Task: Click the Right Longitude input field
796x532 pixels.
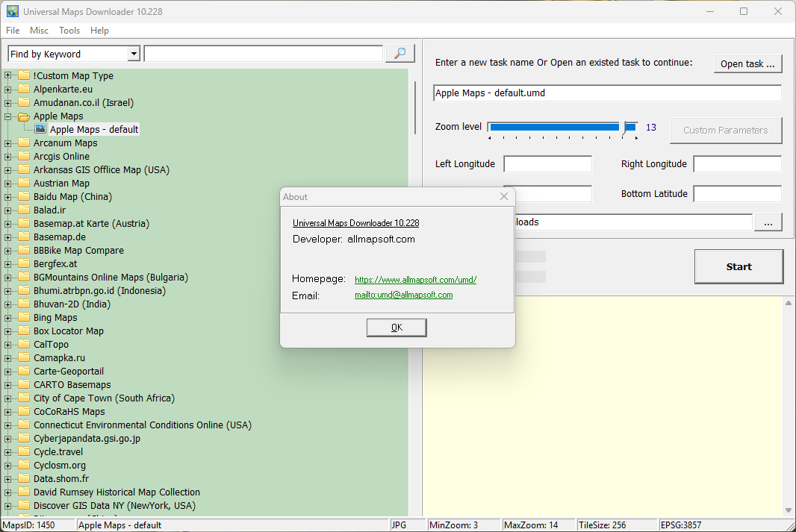Action: [738, 164]
